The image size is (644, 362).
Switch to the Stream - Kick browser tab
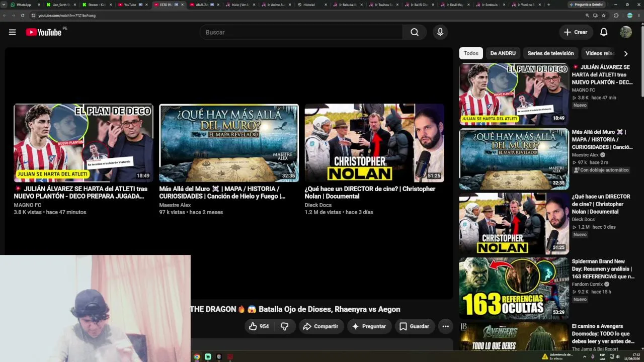coord(97,5)
